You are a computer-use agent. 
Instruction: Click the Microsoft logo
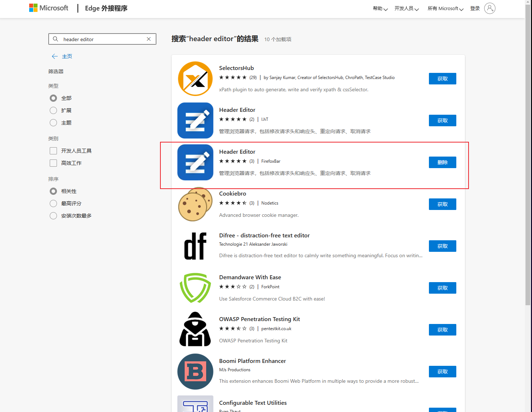[x=49, y=8]
